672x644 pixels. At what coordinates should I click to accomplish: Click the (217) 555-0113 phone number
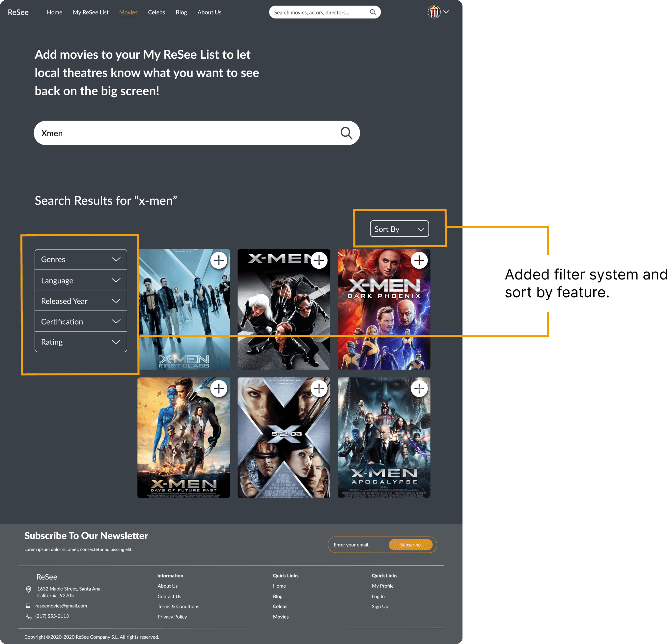click(x=52, y=616)
